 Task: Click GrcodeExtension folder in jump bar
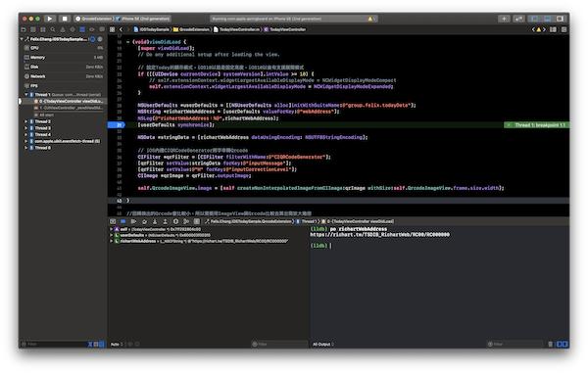click(x=191, y=29)
